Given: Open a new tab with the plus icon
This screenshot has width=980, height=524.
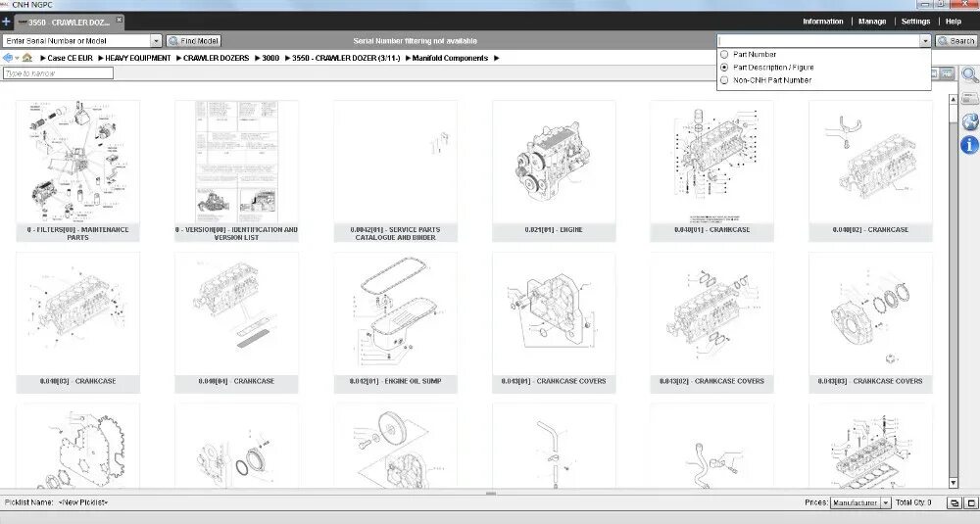Looking at the screenshot, I should point(6,22).
